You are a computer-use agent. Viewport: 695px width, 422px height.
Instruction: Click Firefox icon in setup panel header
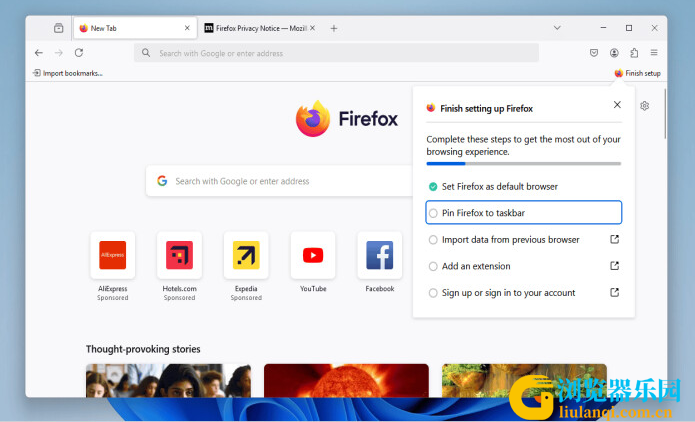(x=430, y=108)
